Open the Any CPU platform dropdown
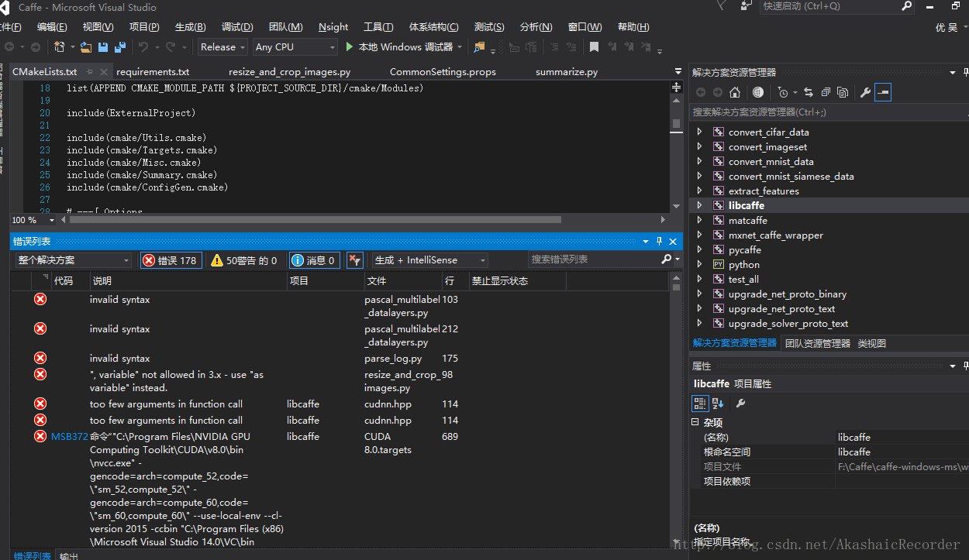Screen dimensions: 969x560 coord(295,47)
